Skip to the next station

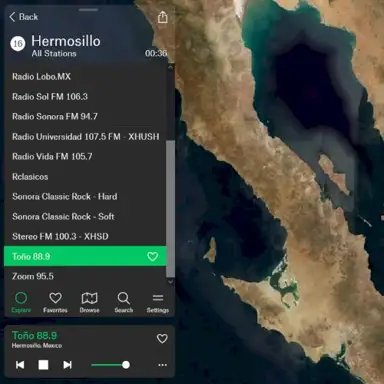[67, 365]
